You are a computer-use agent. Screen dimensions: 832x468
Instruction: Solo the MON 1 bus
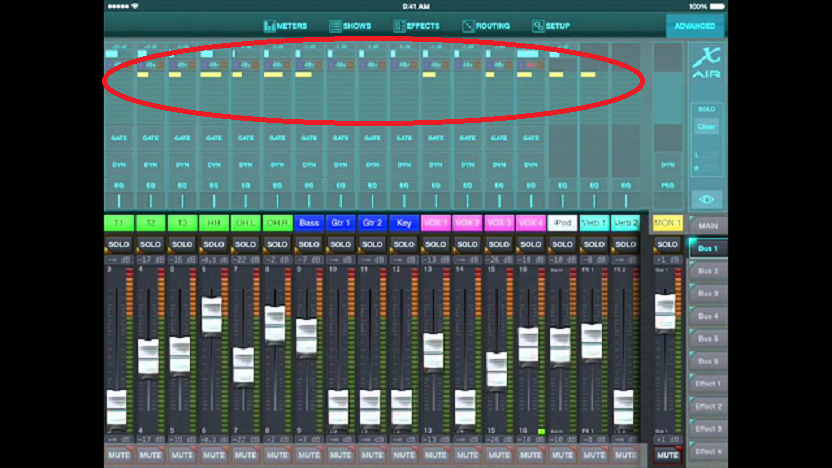[x=668, y=245]
